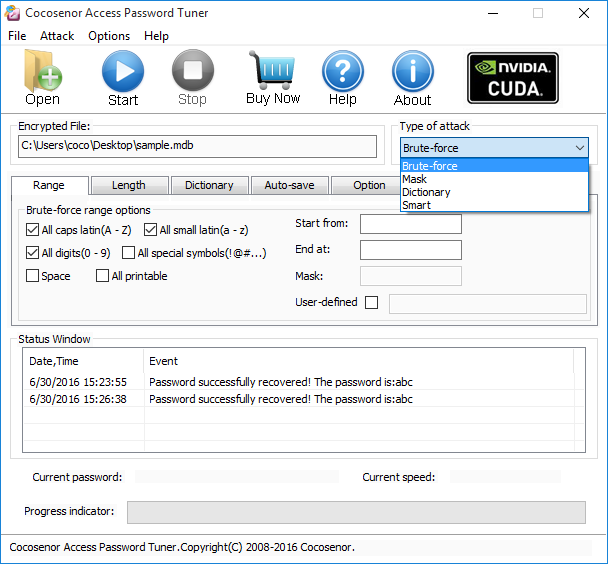Switch to the Option tab
608x564 pixels.
[x=366, y=185]
